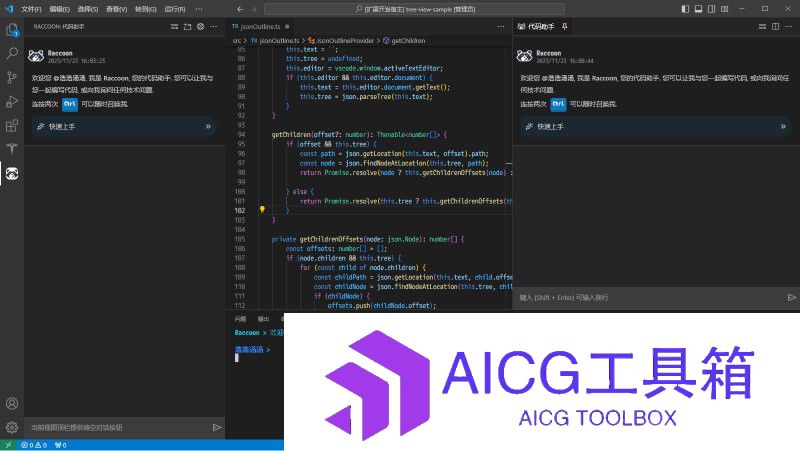This screenshot has width=800, height=451.
Task: Open more editor actions for jsonOutline.ts
Action: (501, 27)
